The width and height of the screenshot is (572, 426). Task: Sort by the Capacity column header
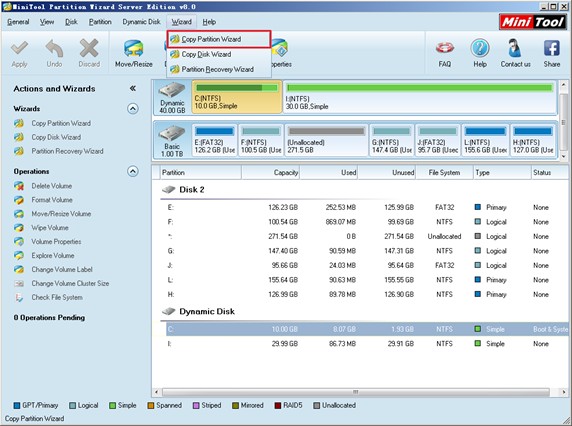270,173
